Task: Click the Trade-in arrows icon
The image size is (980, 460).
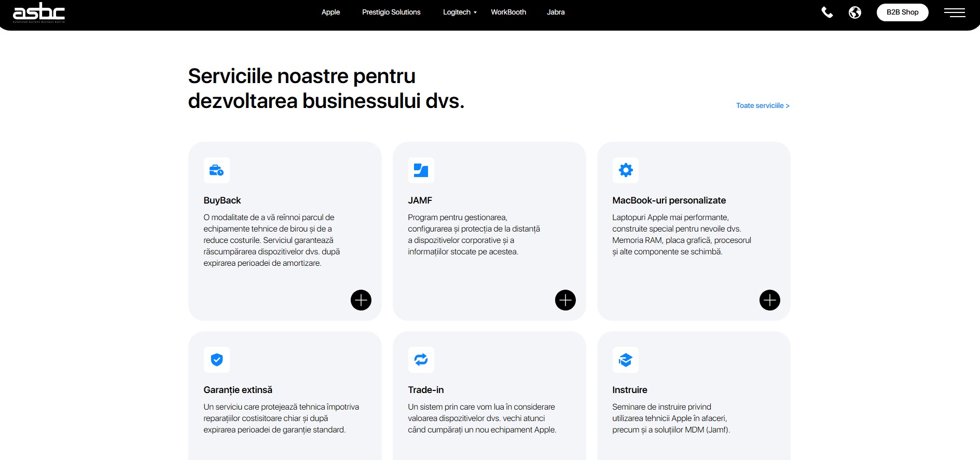Action: tap(421, 360)
